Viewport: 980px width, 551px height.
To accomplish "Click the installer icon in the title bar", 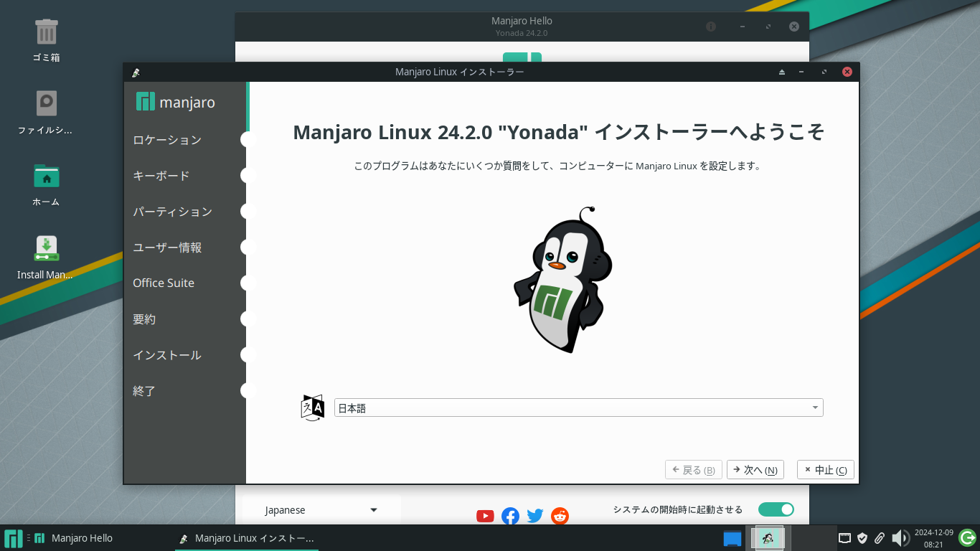I will tap(136, 72).
